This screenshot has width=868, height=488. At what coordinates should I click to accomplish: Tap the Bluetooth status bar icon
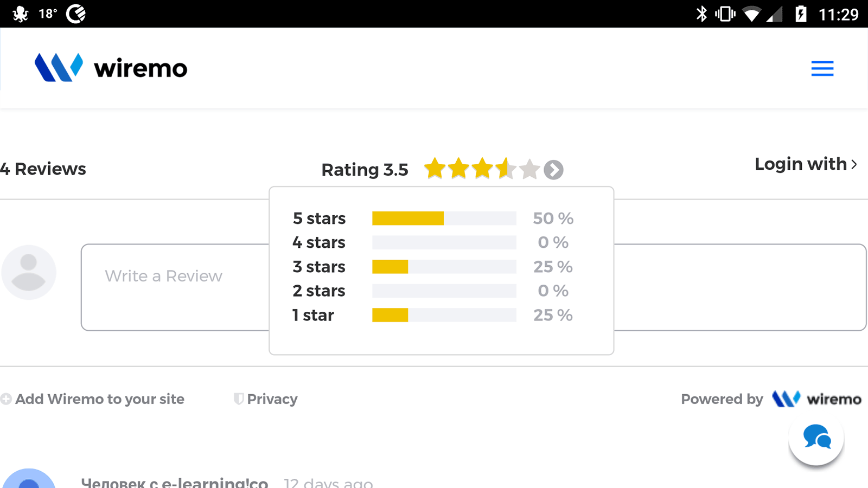pyautogui.click(x=701, y=14)
